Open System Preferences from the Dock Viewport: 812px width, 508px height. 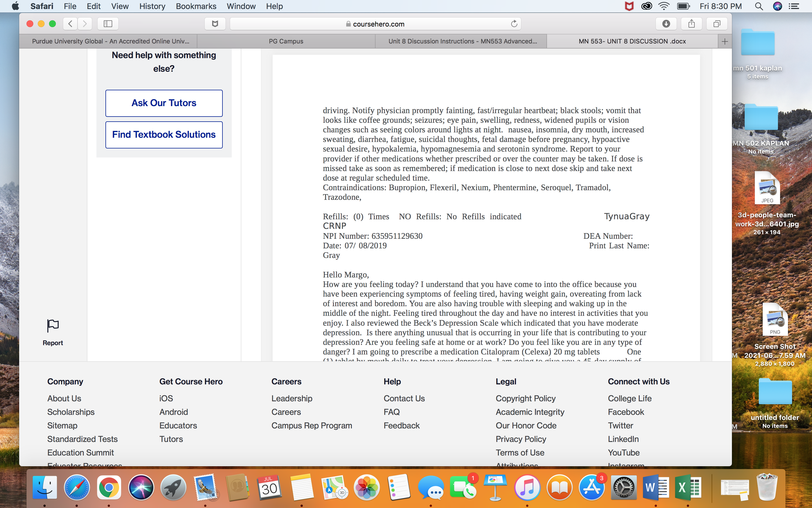point(624,487)
